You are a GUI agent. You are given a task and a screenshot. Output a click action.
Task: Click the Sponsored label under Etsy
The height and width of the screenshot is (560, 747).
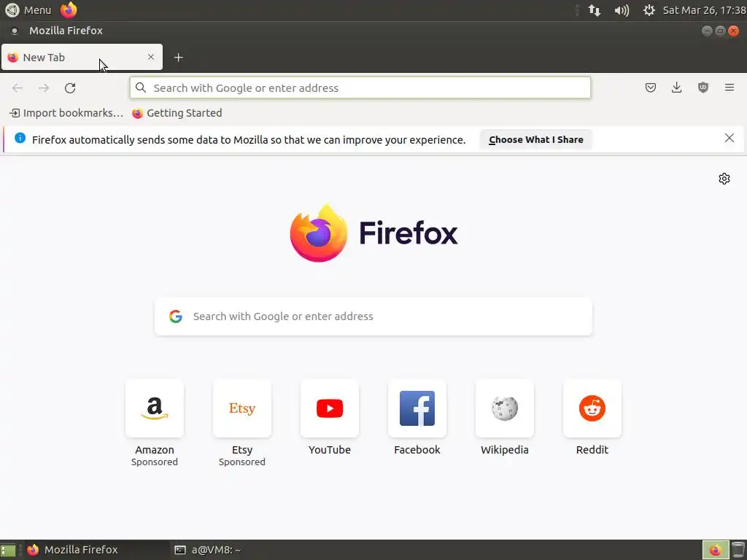(242, 462)
